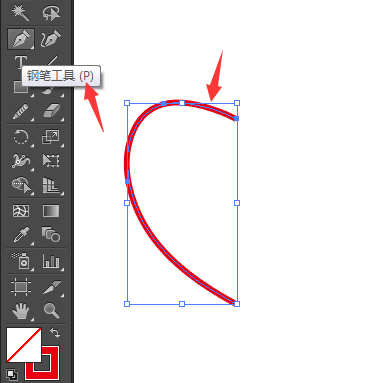Select the Zoom tool
The width and height of the screenshot is (389, 383).
point(52,311)
